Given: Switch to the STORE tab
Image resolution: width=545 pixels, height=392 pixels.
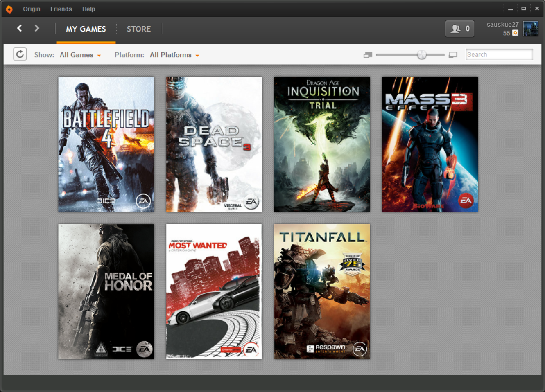Looking at the screenshot, I should point(139,29).
